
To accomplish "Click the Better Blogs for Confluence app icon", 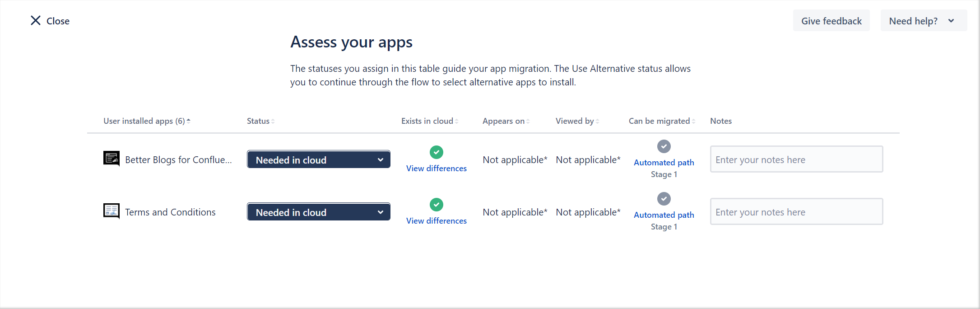I will point(111,159).
